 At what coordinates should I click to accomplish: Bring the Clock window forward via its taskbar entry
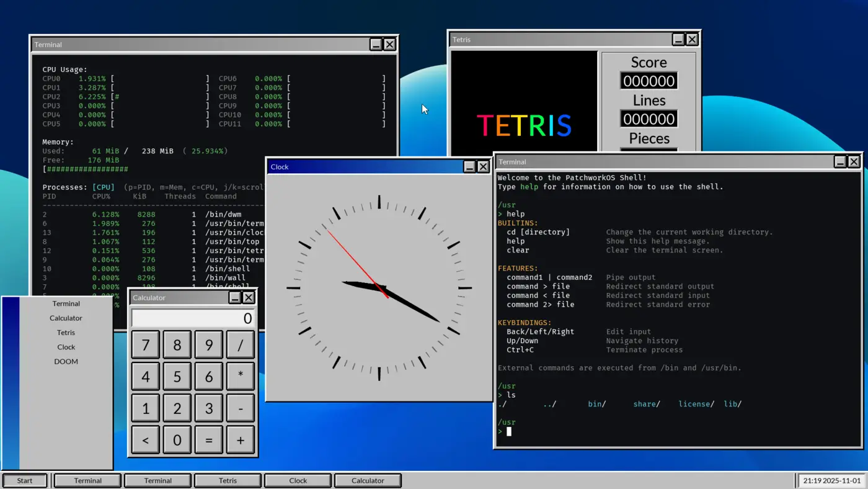click(x=298, y=480)
